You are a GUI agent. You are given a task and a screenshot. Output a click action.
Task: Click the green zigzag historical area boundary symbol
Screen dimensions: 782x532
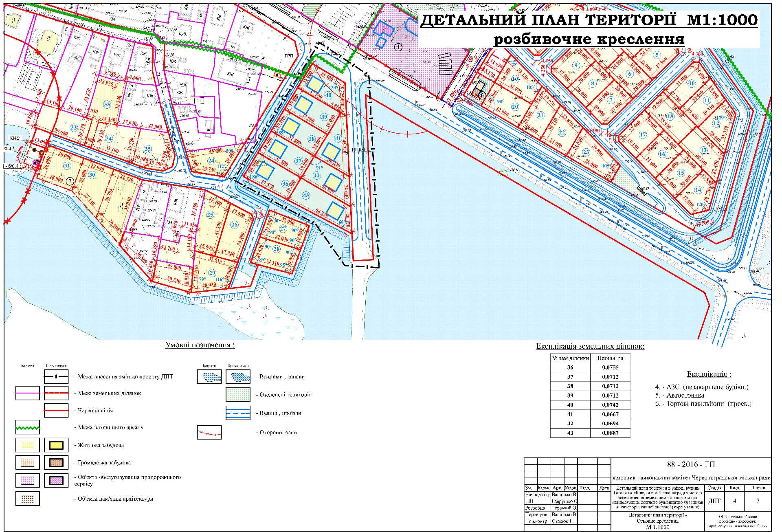pos(27,427)
